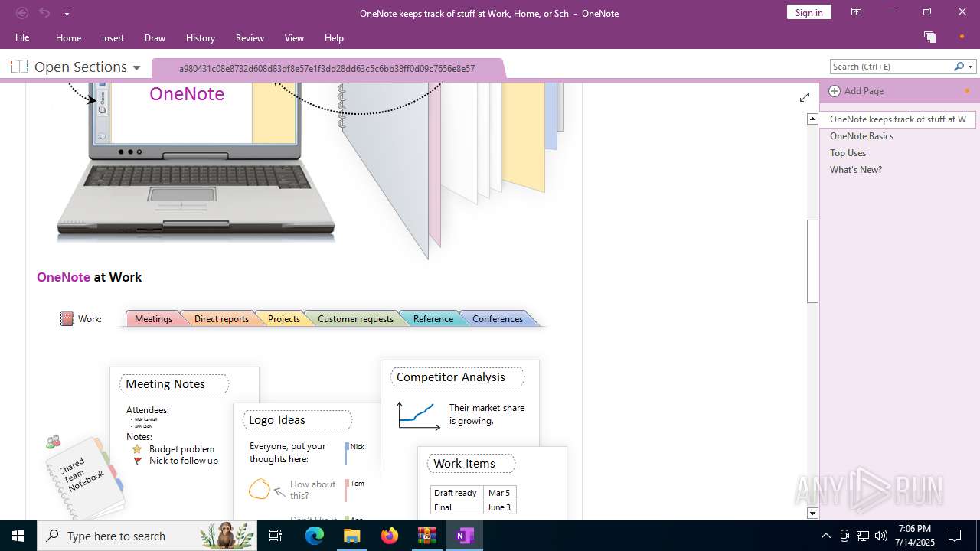
Task: Click the 'June 3' table cell
Action: coord(500,507)
